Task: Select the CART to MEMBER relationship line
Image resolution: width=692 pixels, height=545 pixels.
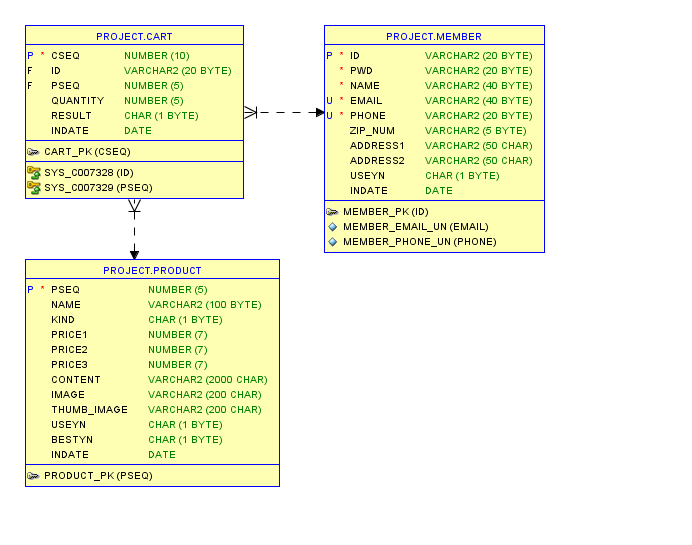Action: [x=284, y=113]
